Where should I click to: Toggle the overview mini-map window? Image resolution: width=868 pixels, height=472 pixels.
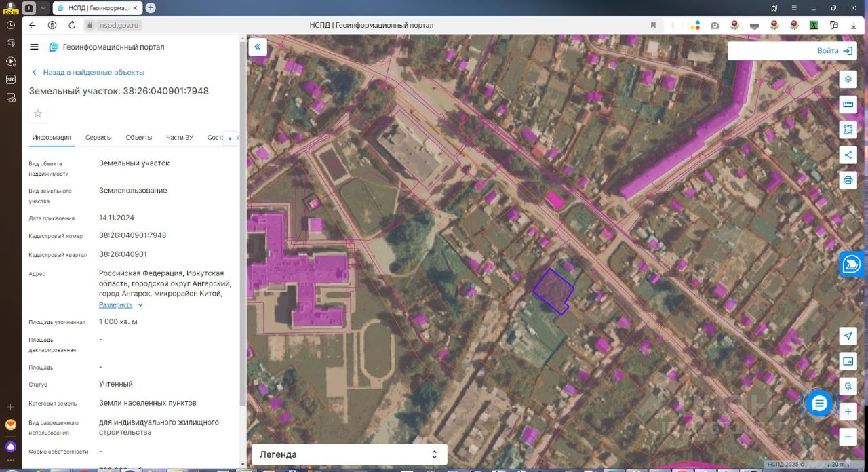(848, 361)
